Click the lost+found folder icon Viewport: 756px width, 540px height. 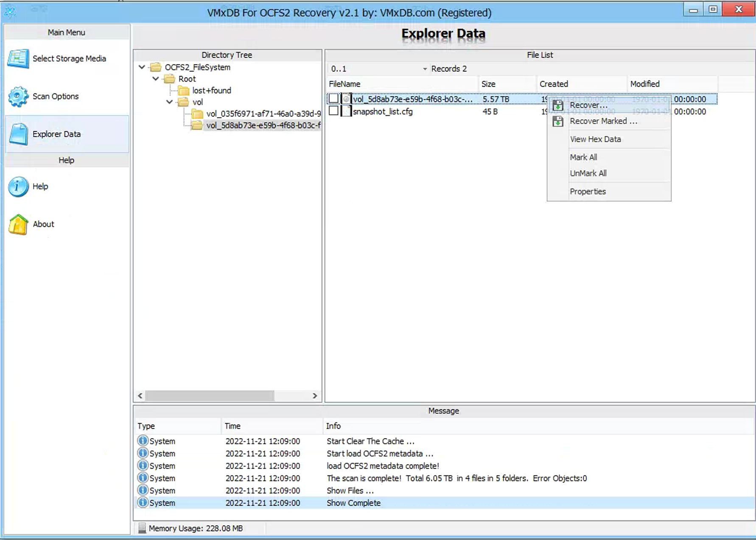(x=184, y=90)
